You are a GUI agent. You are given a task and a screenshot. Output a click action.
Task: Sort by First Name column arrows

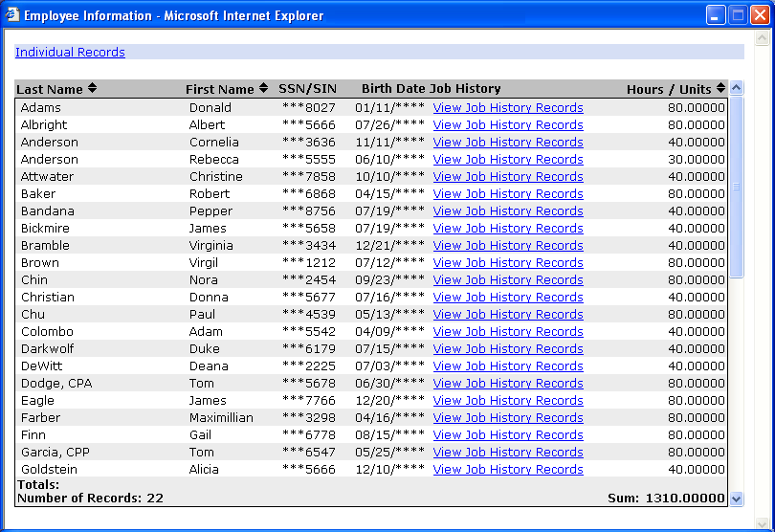(263, 89)
